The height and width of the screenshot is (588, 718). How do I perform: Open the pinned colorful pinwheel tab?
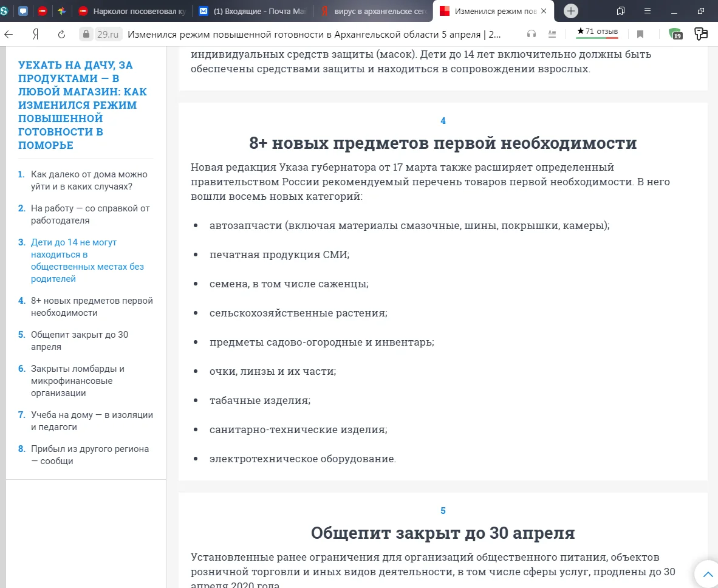coord(62,11)
